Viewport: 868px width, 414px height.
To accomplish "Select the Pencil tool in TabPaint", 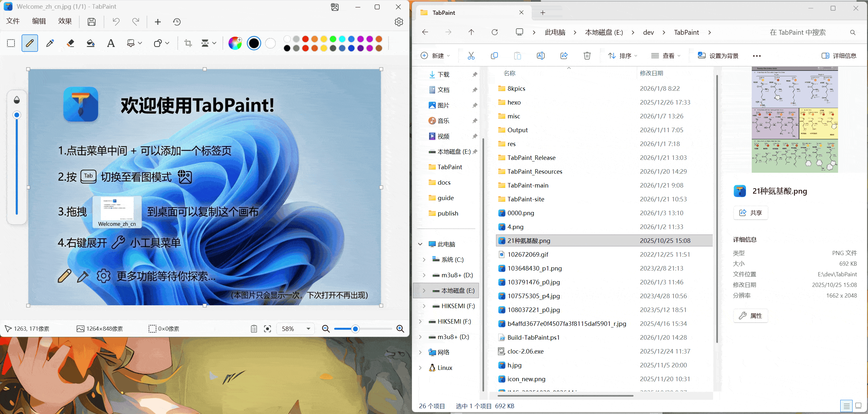I will (x=30, y=43).
